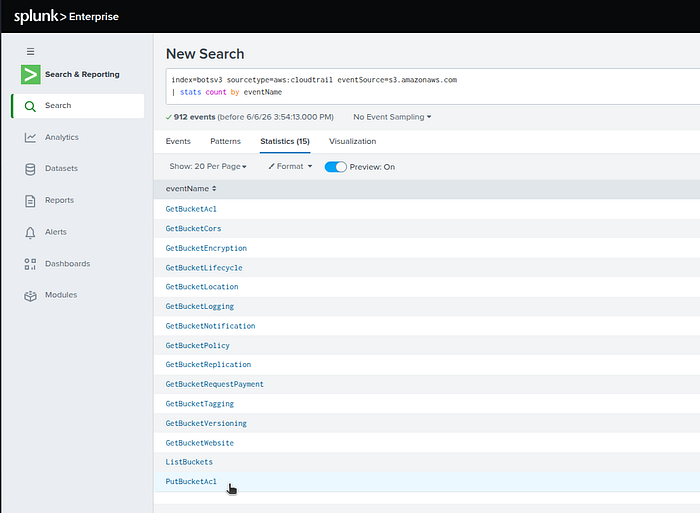Image resolution: width=700 pixels, height=513 pixels.
Task: Click the GetBucketReplication result
Action: pyautogui.click(x=208, y=365)
